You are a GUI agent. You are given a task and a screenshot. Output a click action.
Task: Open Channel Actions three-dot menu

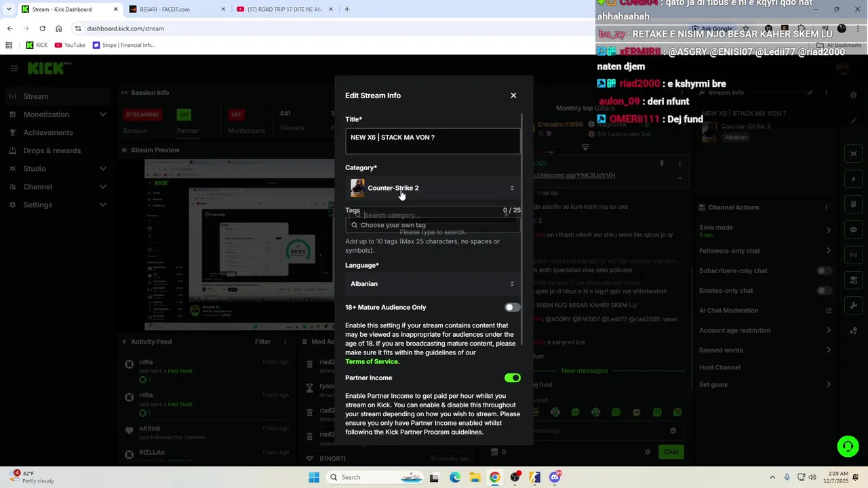(826, 207)
